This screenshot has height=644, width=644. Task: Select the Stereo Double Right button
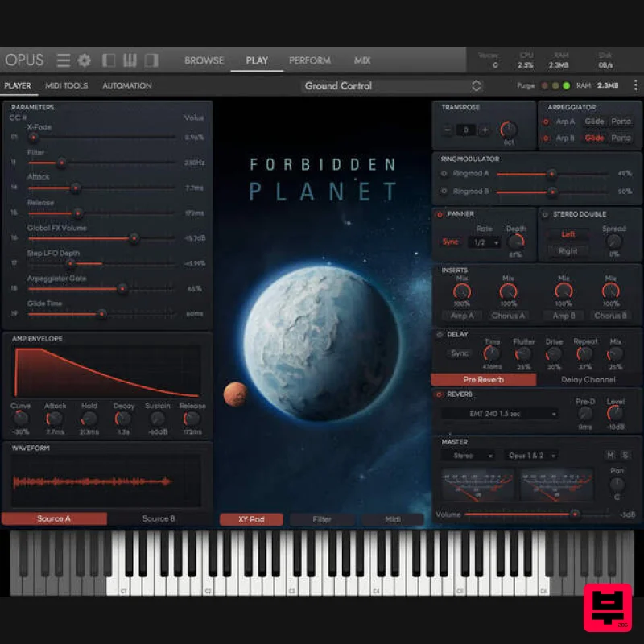(568, 251)
